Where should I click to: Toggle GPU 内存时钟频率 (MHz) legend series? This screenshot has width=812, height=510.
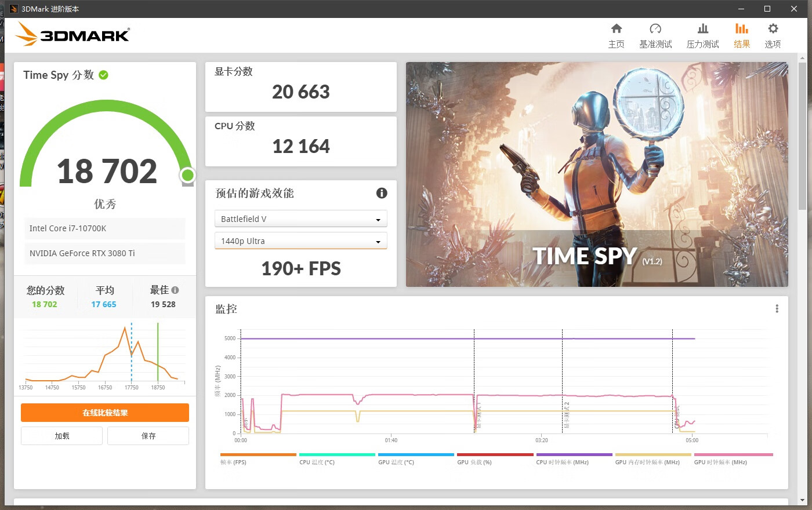click(x=653, y=459)
